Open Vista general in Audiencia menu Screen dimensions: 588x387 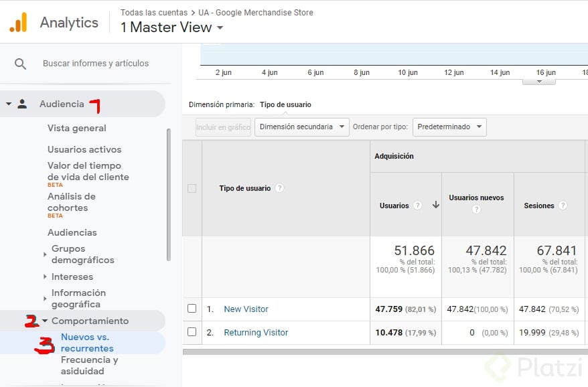point(76,128)
